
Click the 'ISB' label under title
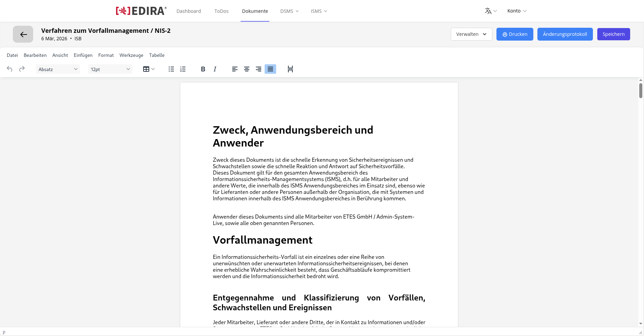(78, 39)
